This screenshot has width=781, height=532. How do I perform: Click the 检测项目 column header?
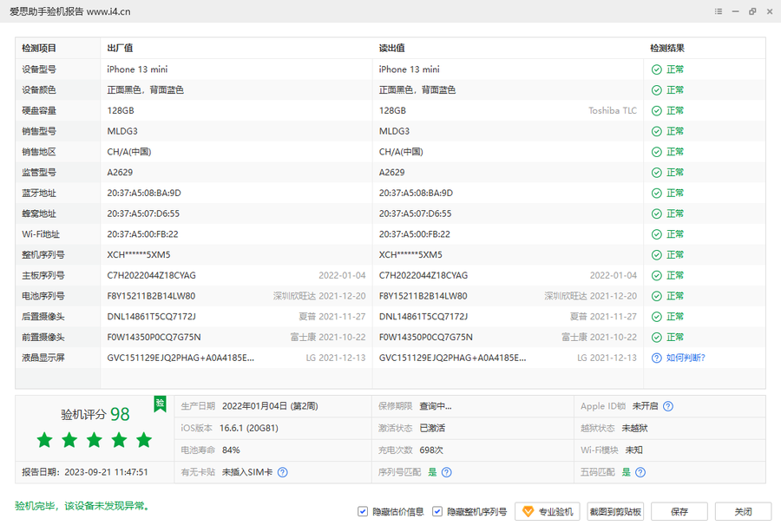point(39,49)
